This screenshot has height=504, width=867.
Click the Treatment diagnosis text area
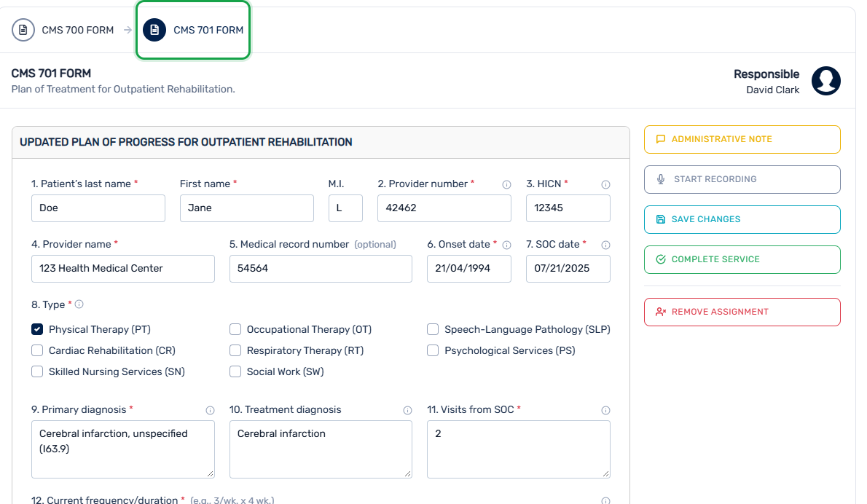coord(321,449)
